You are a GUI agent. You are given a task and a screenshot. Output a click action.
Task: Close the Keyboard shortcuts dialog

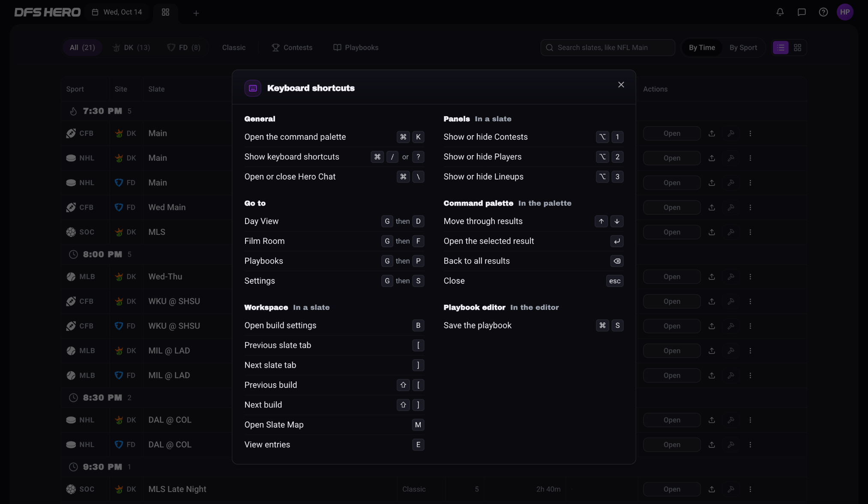click(x=621, y=85)
